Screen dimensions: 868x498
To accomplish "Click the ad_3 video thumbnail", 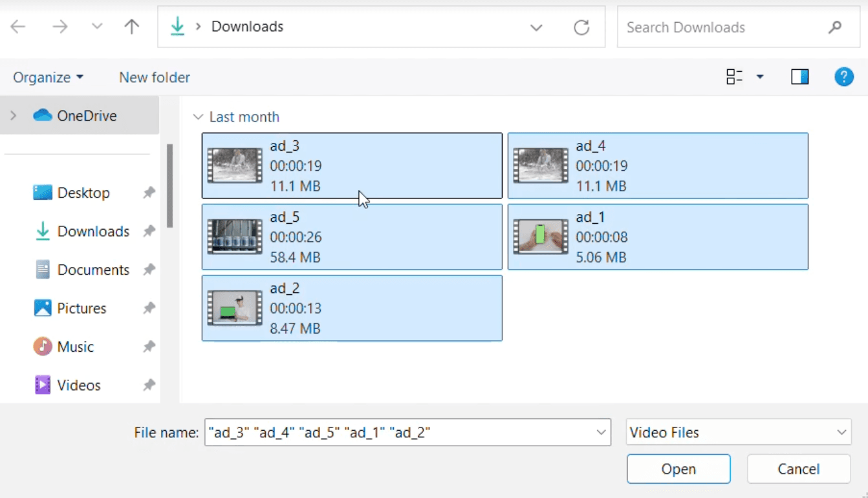I will click(235, 166).
